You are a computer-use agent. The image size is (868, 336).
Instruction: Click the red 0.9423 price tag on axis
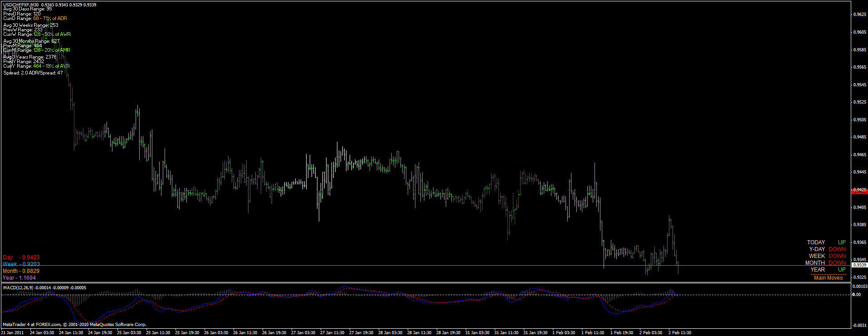pyautogui.click(x=860, y=191)
